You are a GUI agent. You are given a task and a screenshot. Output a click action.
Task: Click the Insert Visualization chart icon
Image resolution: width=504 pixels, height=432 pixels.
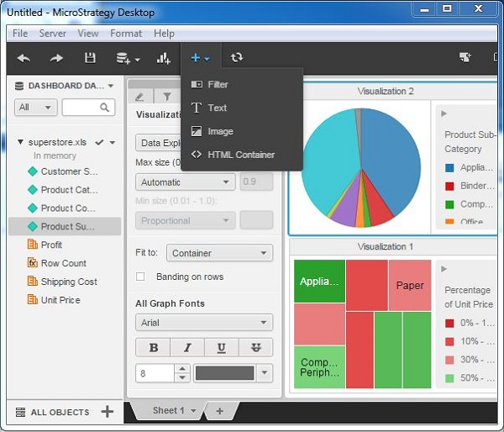coord(163,58)
